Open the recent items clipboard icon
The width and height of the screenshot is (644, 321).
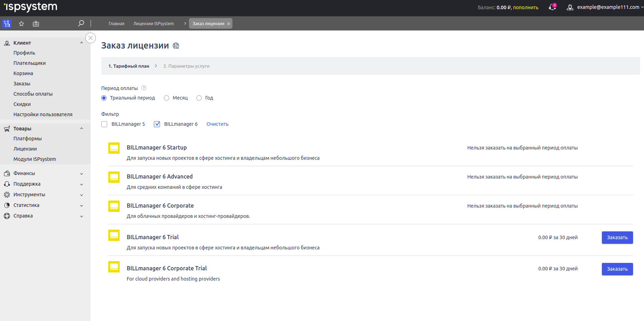click(x=36, y=24)
